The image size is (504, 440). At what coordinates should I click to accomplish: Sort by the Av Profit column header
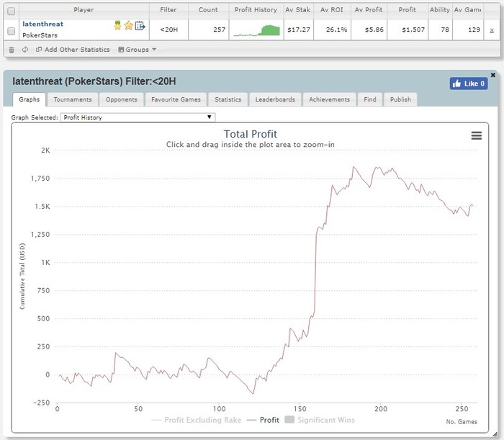coord(369,9)
